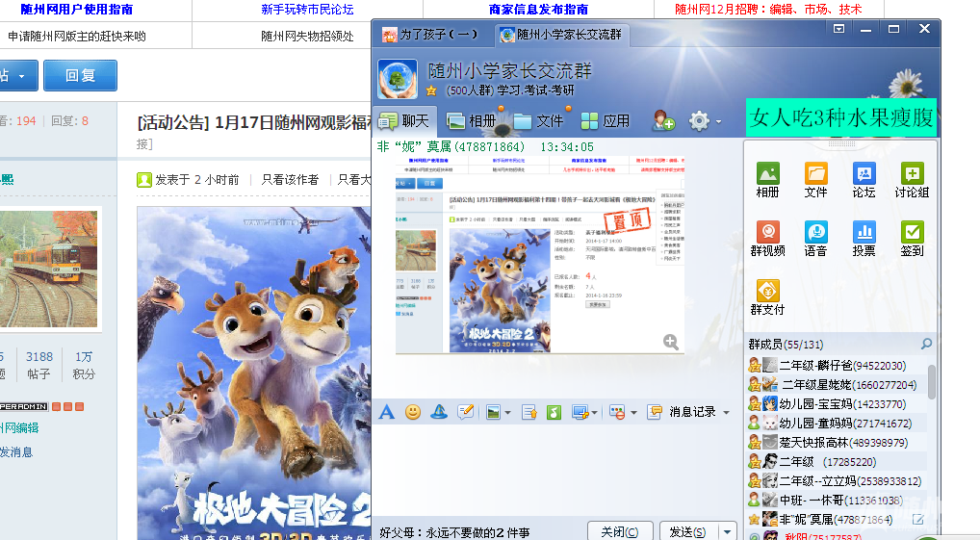Edit name card icon beside 非"妮"莫属
The image size is (980, 540).
(x=918, y=520)
